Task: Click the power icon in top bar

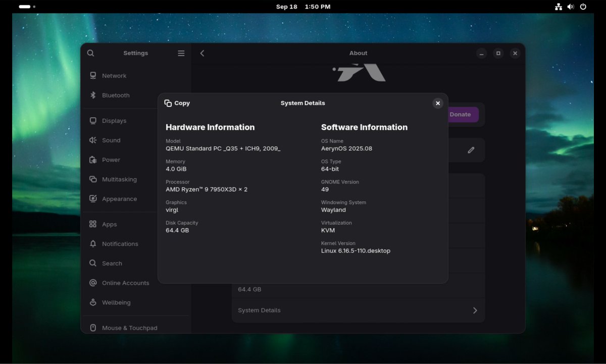Action: (x=583, y=7)
